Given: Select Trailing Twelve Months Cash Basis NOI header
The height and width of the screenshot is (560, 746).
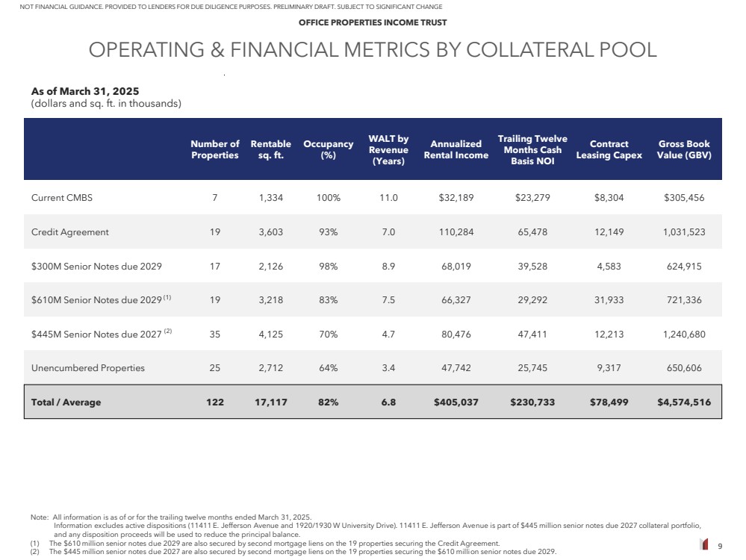Looking at the screenshot, I should (532, 149).
